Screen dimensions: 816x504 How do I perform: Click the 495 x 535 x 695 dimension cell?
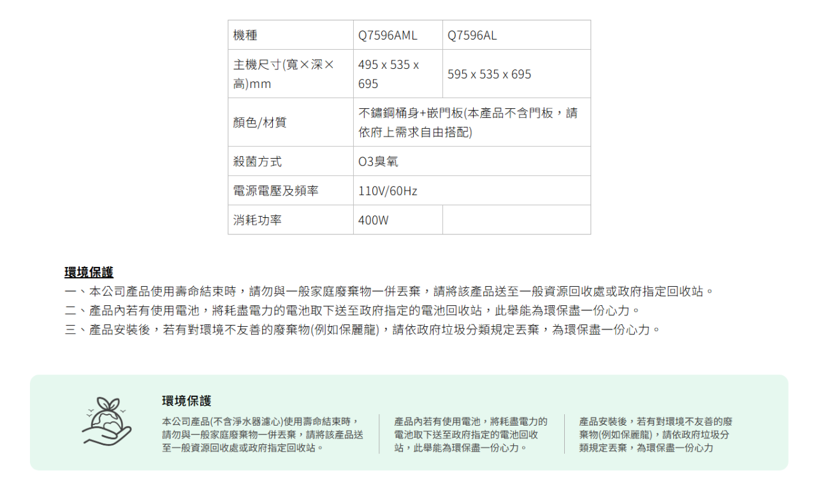[x=398, y=74]
